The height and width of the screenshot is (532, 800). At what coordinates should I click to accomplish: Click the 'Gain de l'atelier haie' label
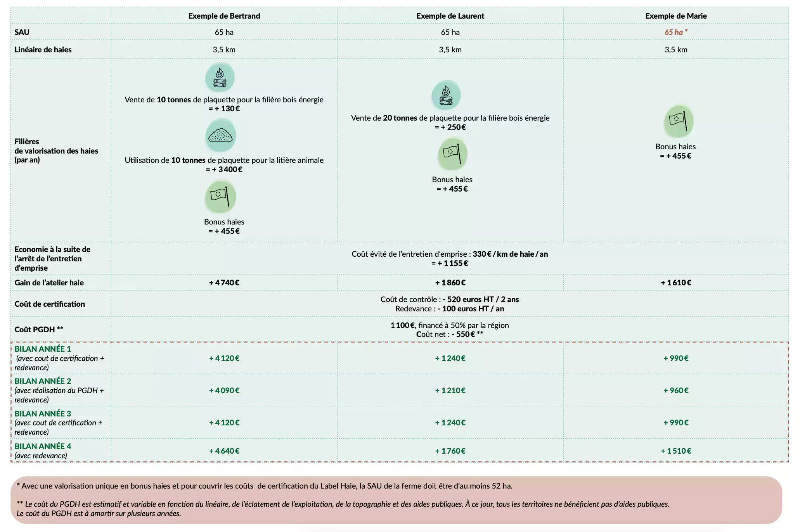click(x=49, y=283)
